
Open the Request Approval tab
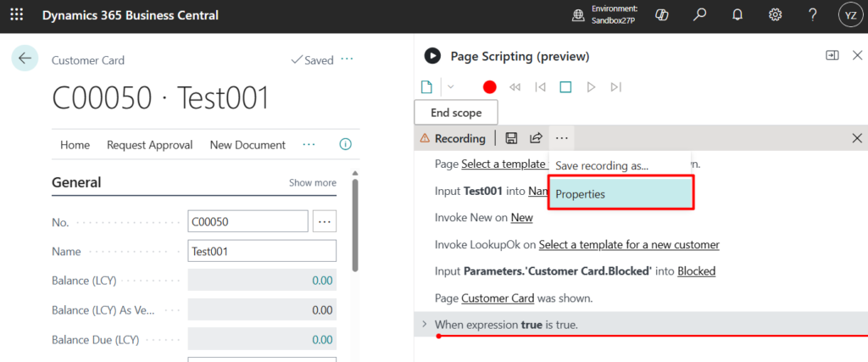[x=149, y=145]
